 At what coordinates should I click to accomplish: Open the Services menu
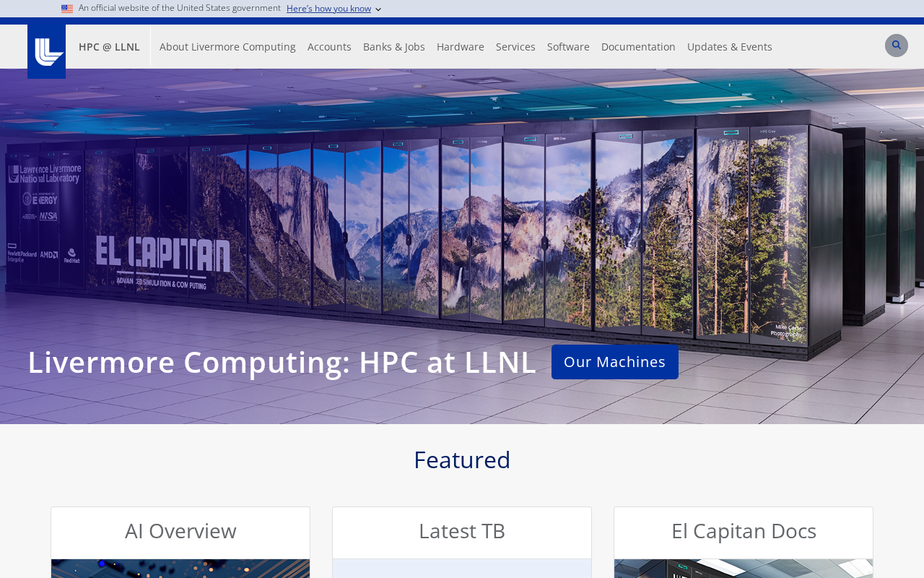[515, 47]
